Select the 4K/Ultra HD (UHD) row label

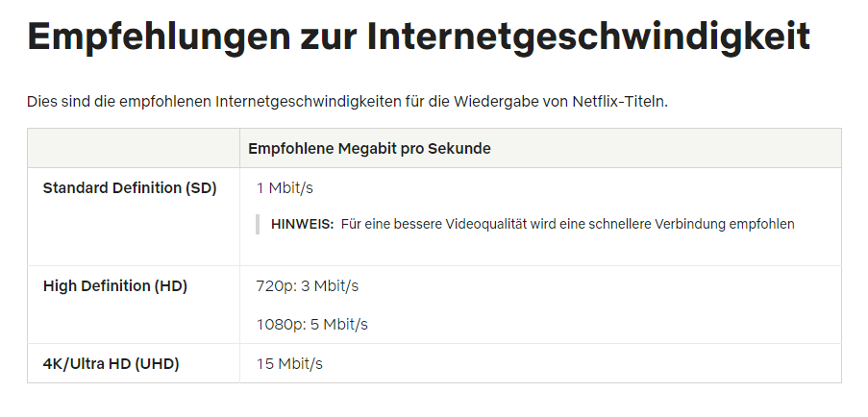tap(112, 364)
